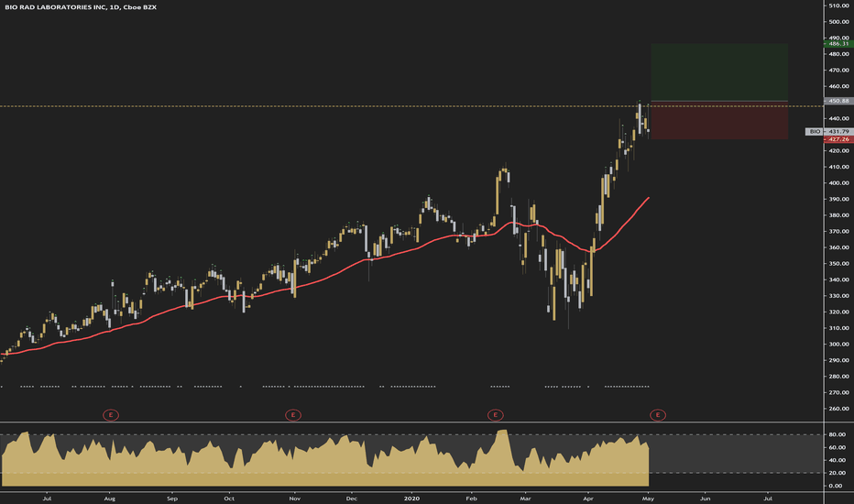Open the earnings marker near May

(x=658, y=415)
